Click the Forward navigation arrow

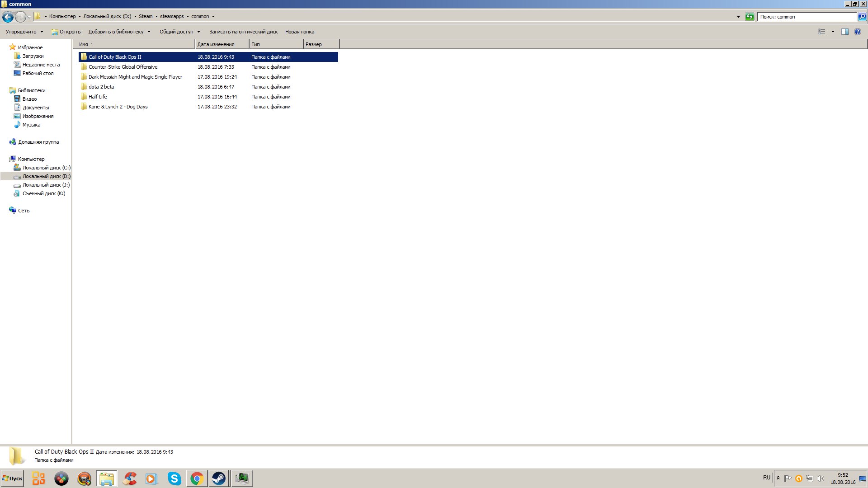[20, 17]
